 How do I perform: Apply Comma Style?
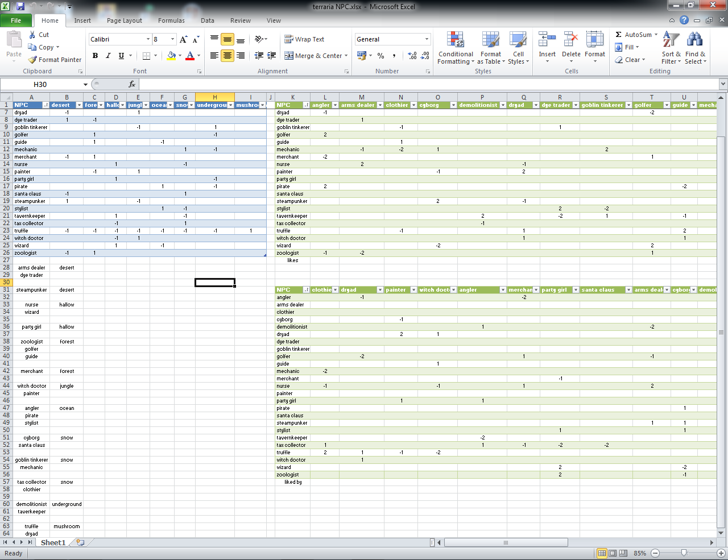(394, 56)
